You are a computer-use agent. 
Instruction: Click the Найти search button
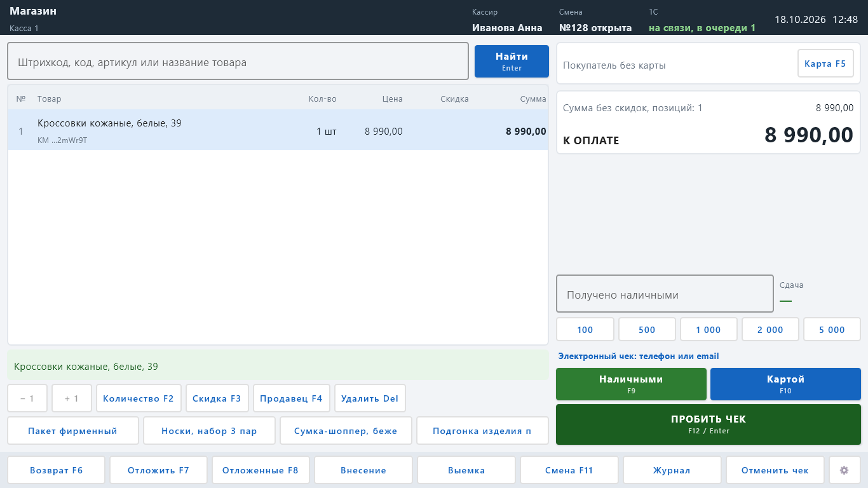click(512, 62)
